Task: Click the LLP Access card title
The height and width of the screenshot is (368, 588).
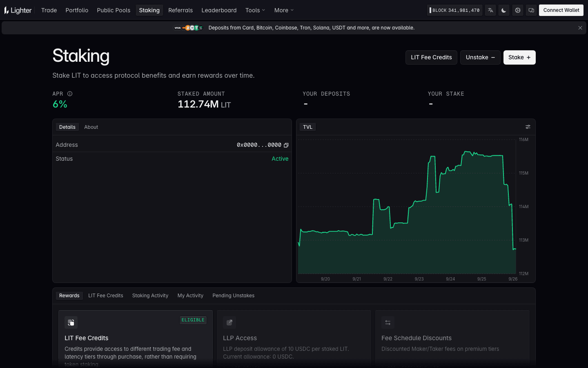Action: click(240, 338)
